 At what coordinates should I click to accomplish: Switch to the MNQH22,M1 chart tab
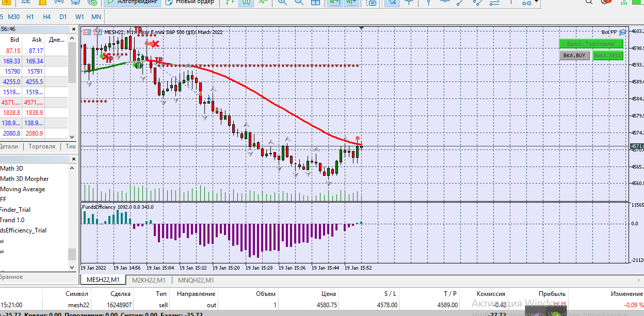click(x=196, y=280)
